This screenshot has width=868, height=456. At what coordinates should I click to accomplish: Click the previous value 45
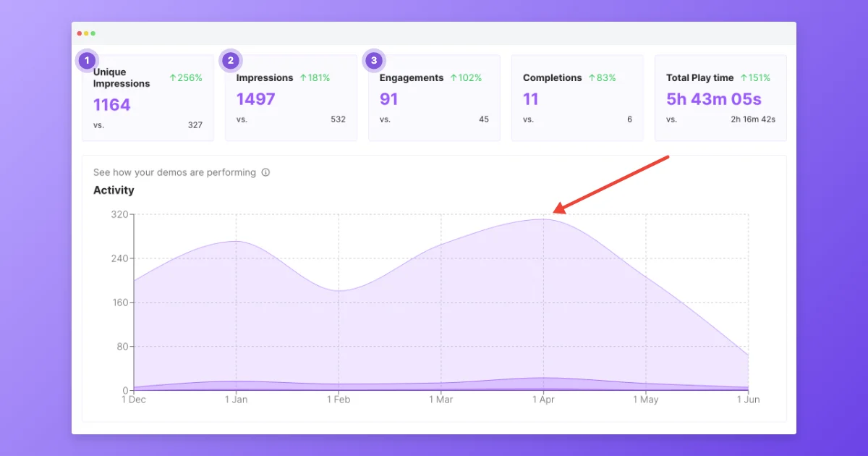click(x=484, y=119)
